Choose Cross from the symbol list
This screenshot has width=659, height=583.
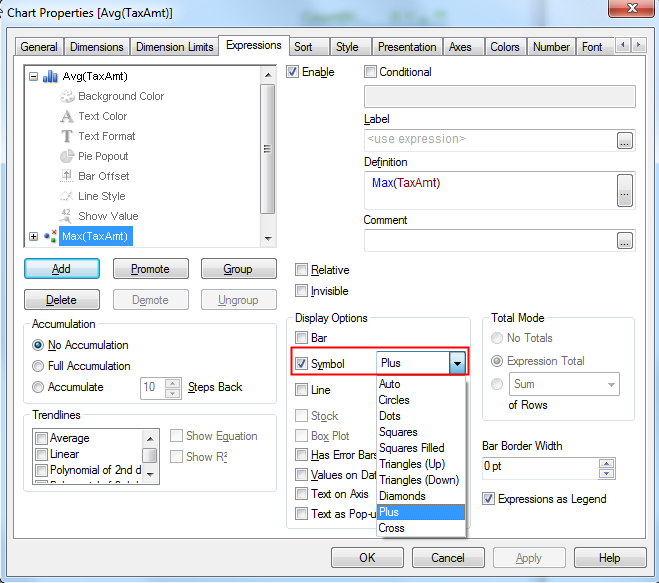pos(421,528)
